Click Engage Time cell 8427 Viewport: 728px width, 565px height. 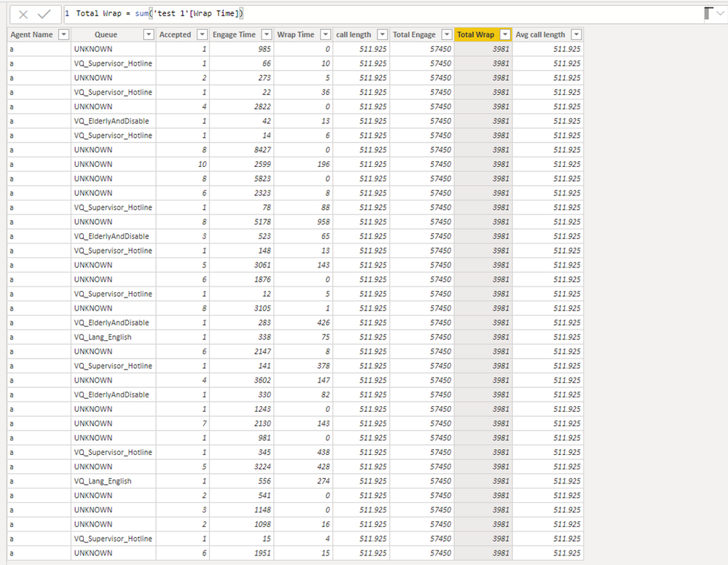241,149
